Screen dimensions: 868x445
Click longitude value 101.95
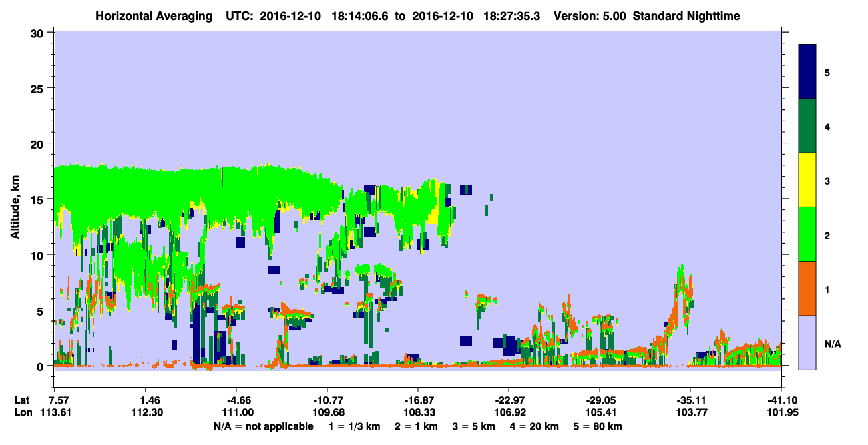click(x=781, y=412)
